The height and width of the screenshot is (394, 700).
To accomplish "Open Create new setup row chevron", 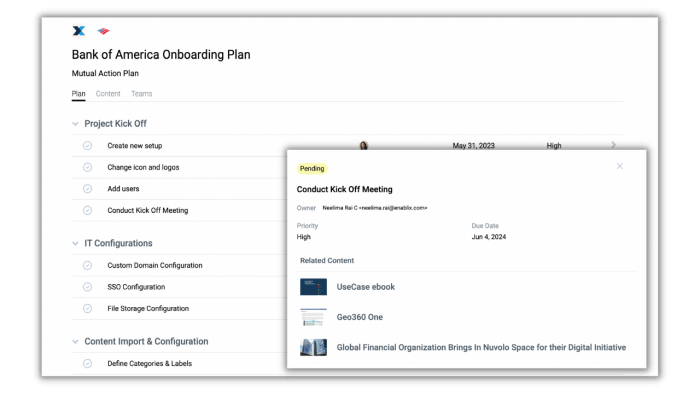I will pos(613,145).
